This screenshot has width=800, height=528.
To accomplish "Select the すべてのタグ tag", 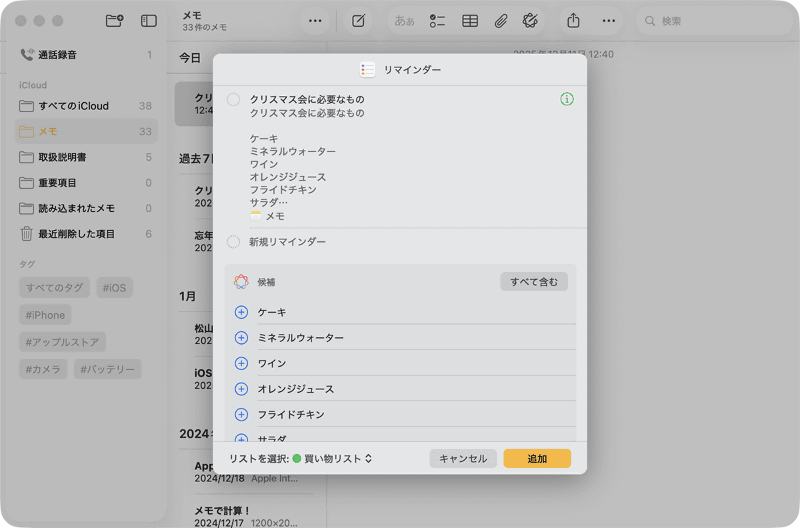I will [55, 288].
